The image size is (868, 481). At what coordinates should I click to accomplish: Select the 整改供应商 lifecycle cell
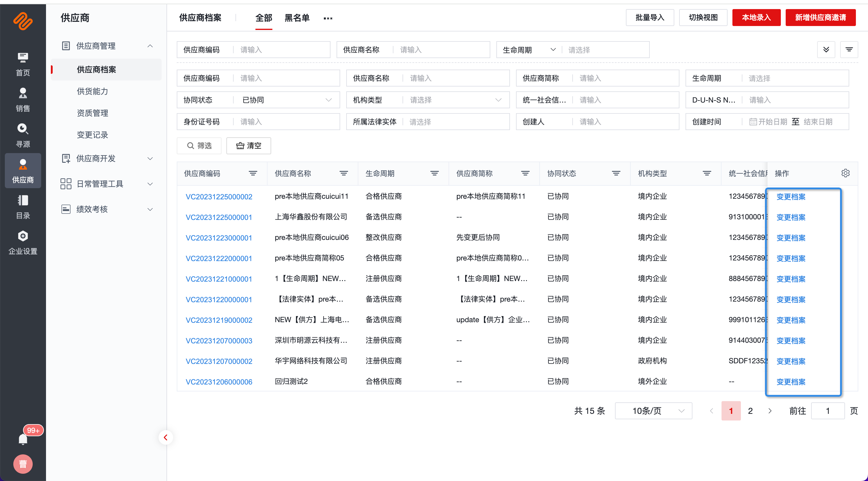[x=383, y=237]
